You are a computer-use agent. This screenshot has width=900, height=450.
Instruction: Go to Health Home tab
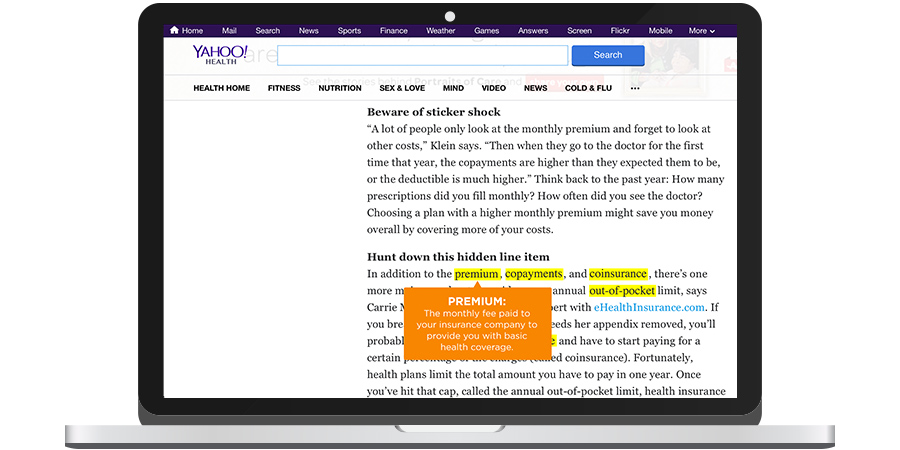(x=222, y=88)
